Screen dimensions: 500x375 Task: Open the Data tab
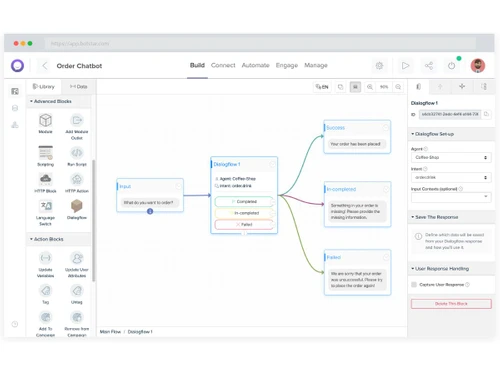(79, 87)
